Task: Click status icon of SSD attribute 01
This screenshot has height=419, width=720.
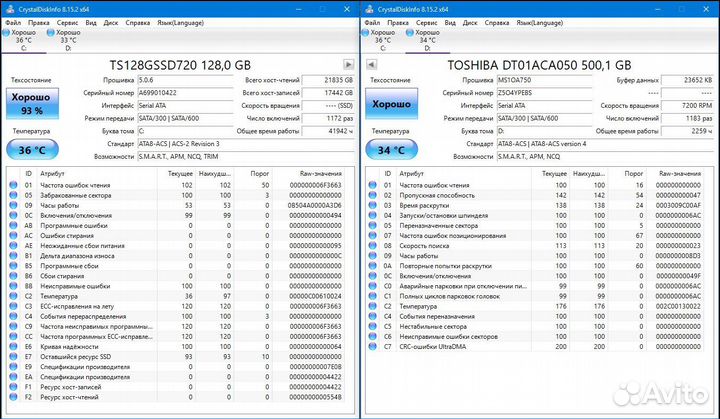Action: pyautogui.click(x=13, y=185)
